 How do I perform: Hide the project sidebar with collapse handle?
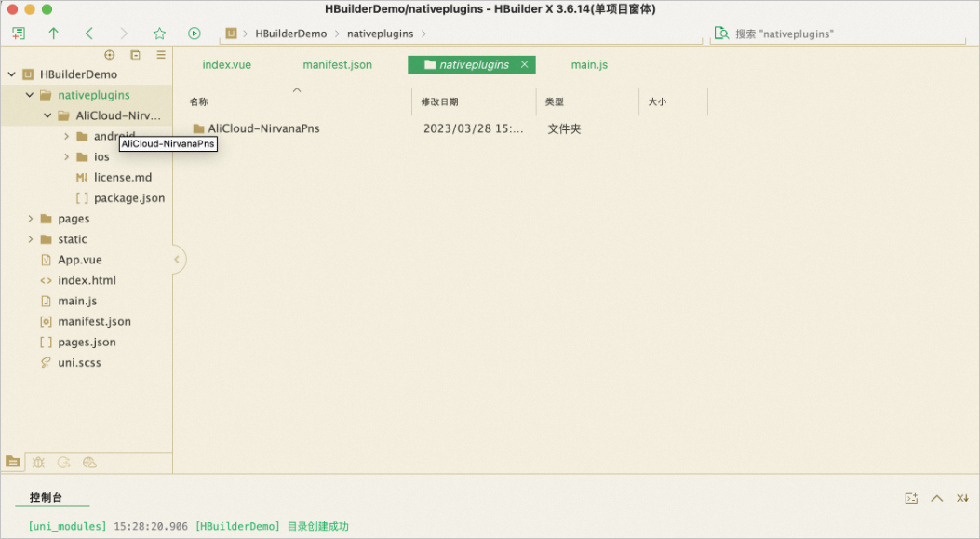178,259
